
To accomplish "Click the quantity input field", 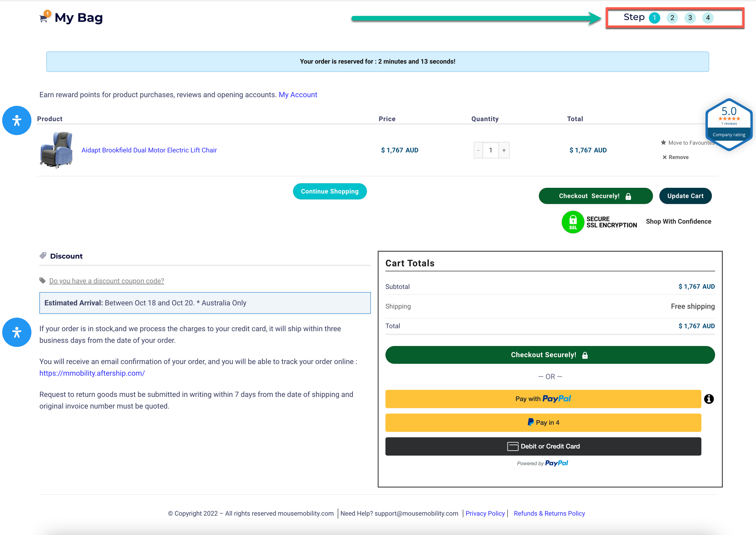I will [x=490, y=150].
